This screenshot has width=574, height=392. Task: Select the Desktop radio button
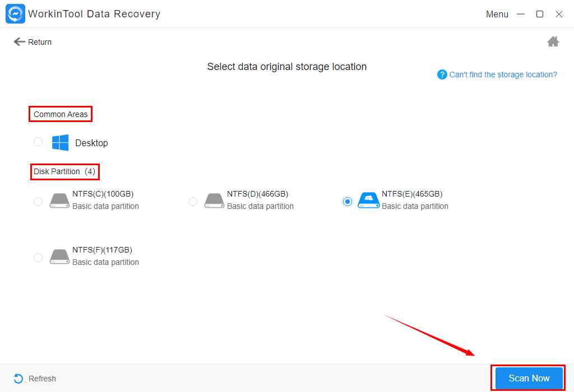38,142
